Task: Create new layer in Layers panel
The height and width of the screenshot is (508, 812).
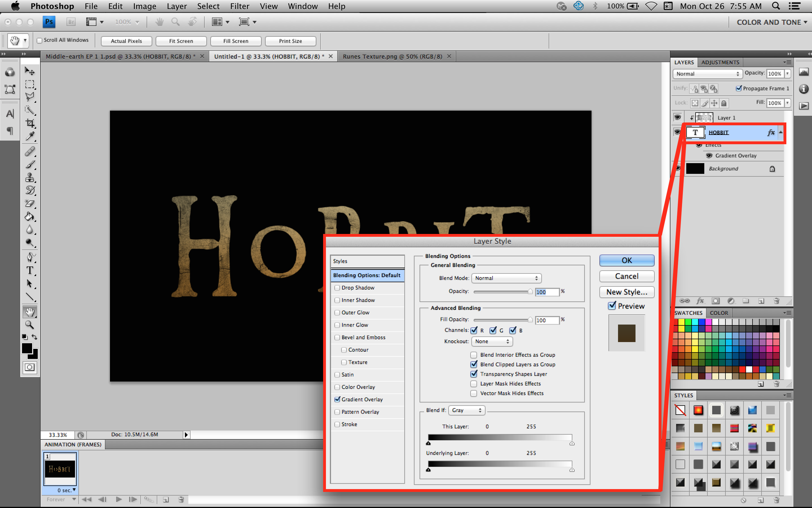Action: coord(761,301)
